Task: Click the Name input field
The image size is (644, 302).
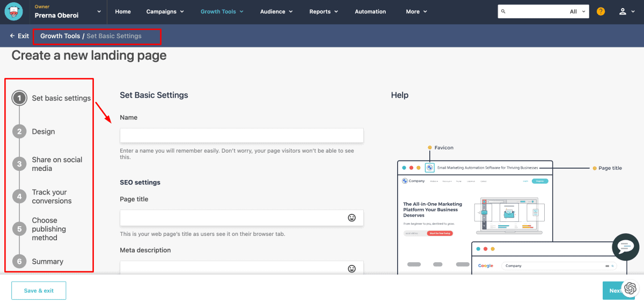Action: point(241,135)
